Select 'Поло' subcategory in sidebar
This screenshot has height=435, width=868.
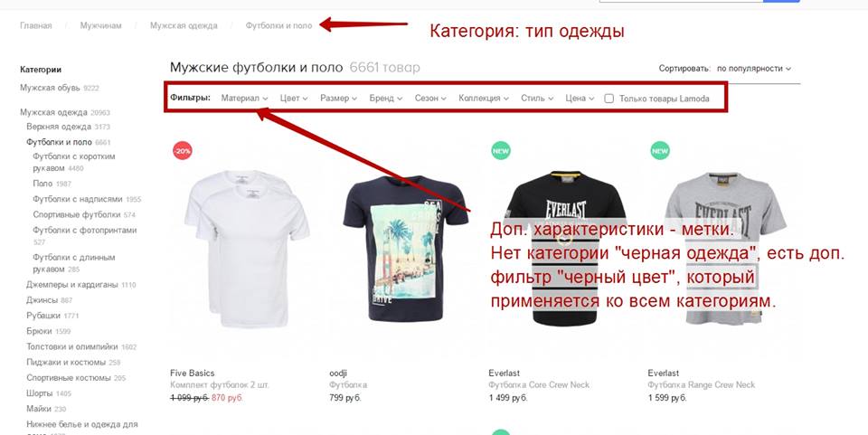point(42,184)
